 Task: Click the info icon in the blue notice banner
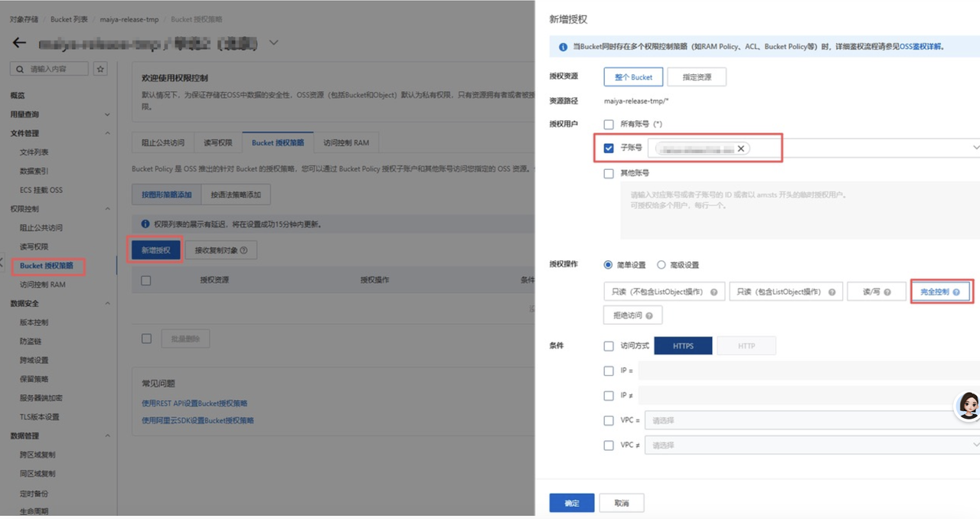click(x=563, y=47)
